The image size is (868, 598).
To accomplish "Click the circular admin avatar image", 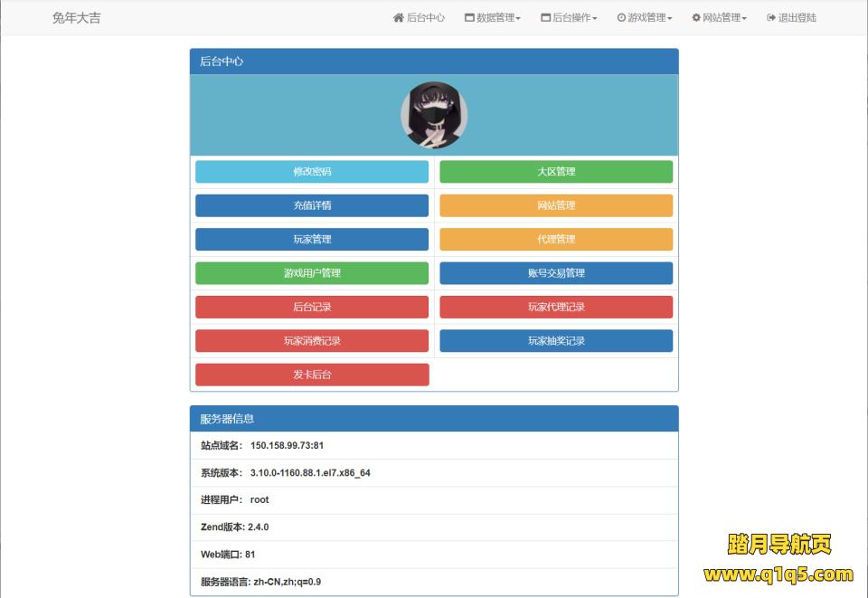I will pos(434,115).
